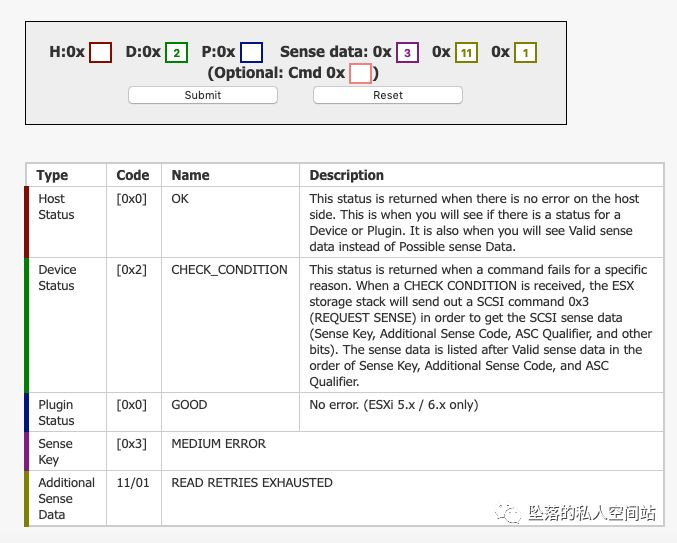Click READ RETRIES EXHAUSTED entry
677x543 pixels.
[252, 482]
